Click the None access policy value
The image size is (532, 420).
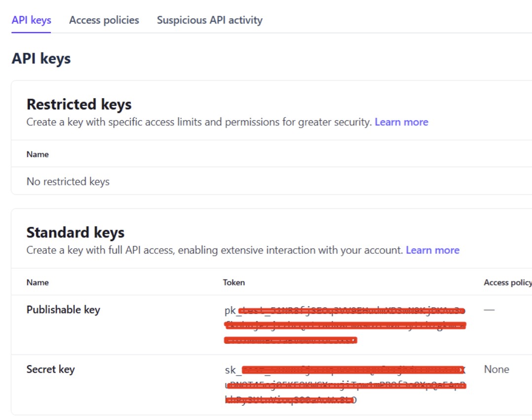496,369
